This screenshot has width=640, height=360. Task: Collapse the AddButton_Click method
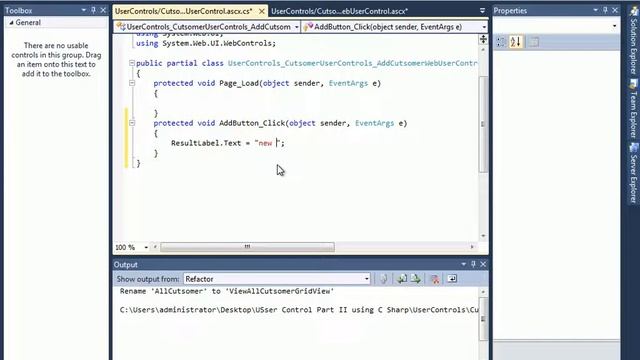tap(131, 123)
